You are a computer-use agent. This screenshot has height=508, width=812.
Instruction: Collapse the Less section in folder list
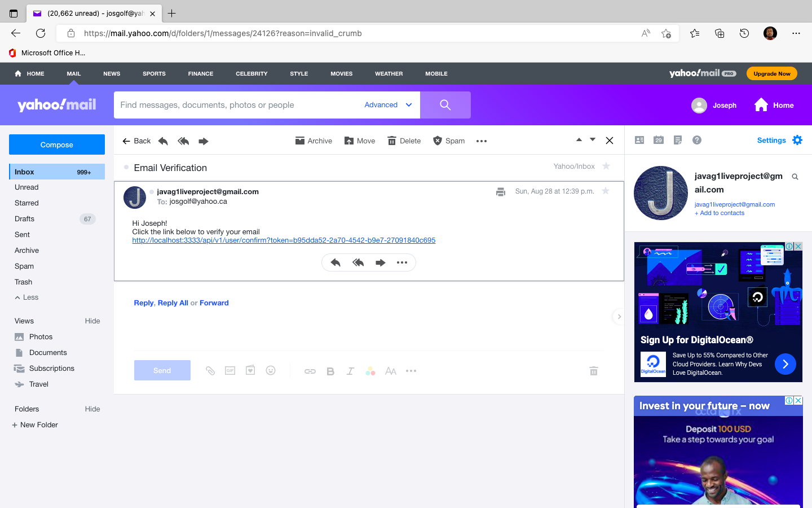(x=26, y=297)
